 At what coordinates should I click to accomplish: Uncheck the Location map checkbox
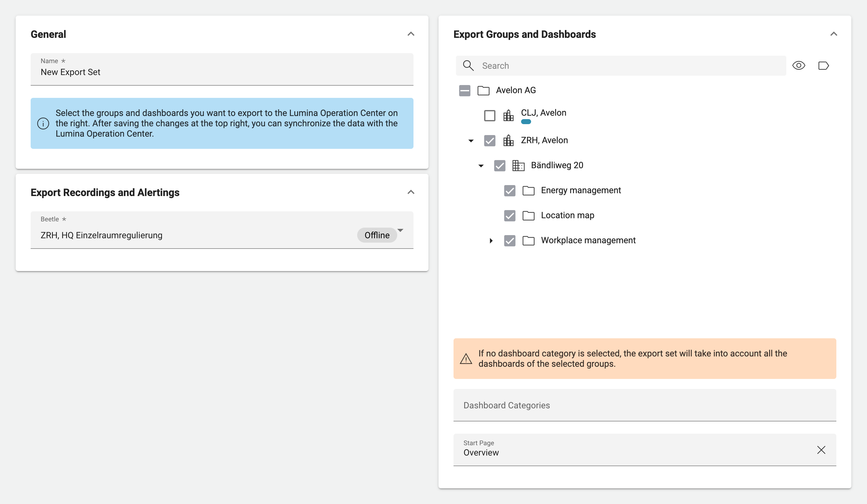pyautogui.click(x=510, y=216)
